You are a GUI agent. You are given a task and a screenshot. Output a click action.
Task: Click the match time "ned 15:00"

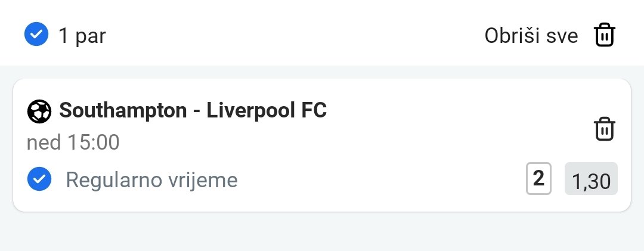[x=73, y=142]
